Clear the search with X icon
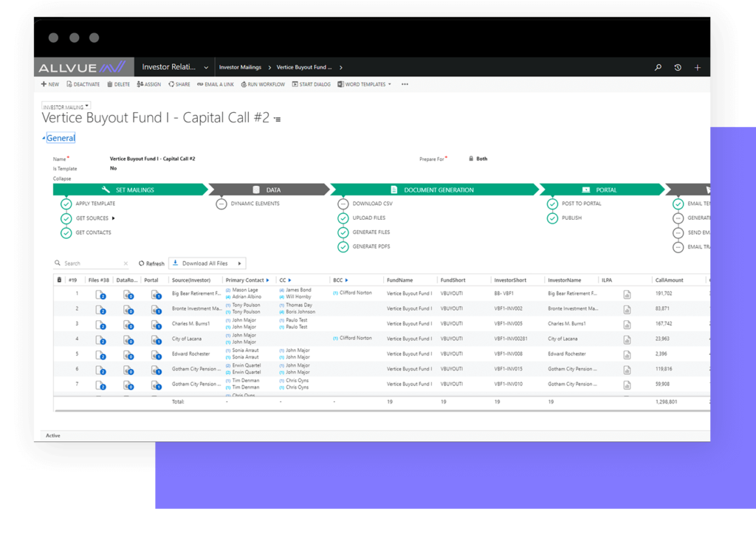This screenshot has width=756, height=540. 126,263
